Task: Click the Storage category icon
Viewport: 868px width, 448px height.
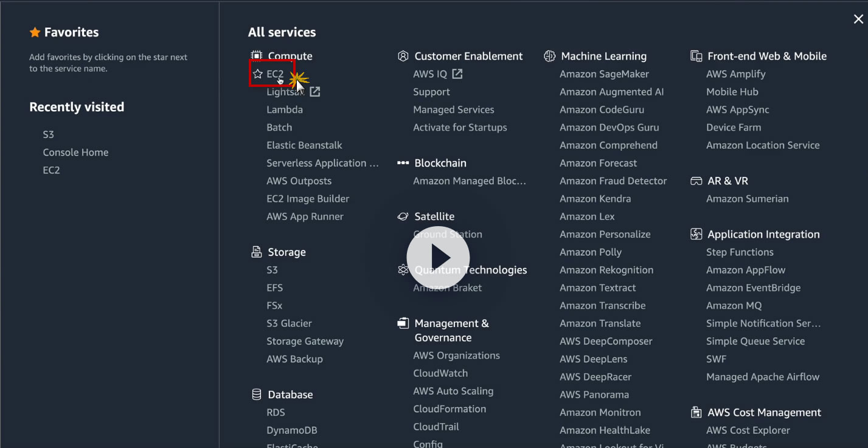Action: pos(257,252)
